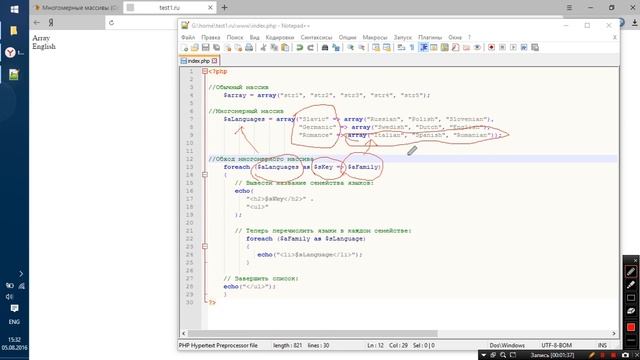
Task: Click the recorder magnifier zoom icon
Action: tap(503, 355)
